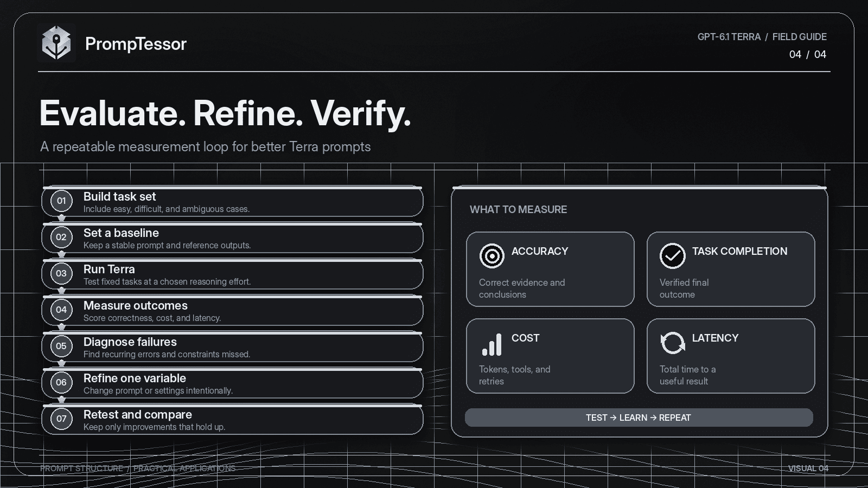868x488 pixels.
Task: Click the subtitle about a repeatable measurement loop
Action: click(x=206, y=147)
